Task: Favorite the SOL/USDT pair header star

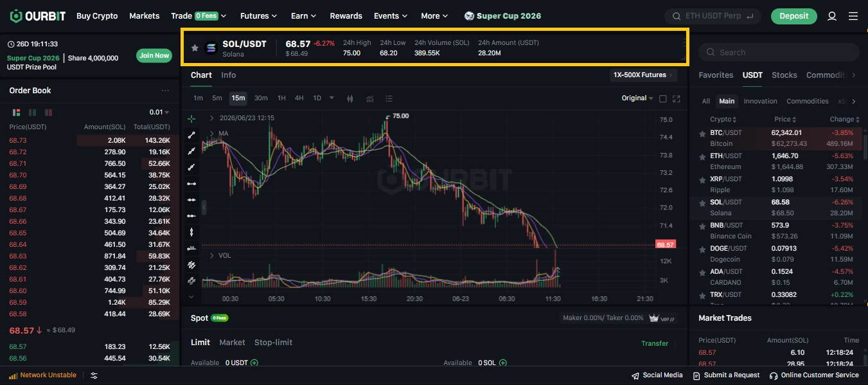Action: pos(195,48)
